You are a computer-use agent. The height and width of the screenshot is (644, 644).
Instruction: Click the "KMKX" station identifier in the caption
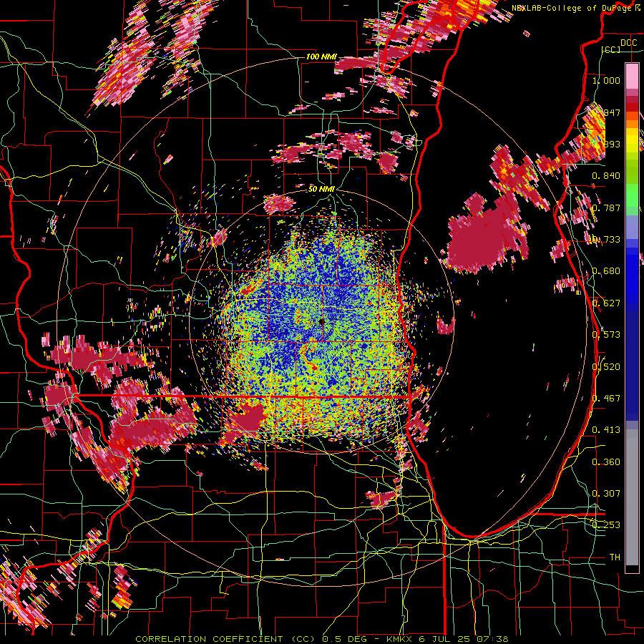tap(400, 639)
